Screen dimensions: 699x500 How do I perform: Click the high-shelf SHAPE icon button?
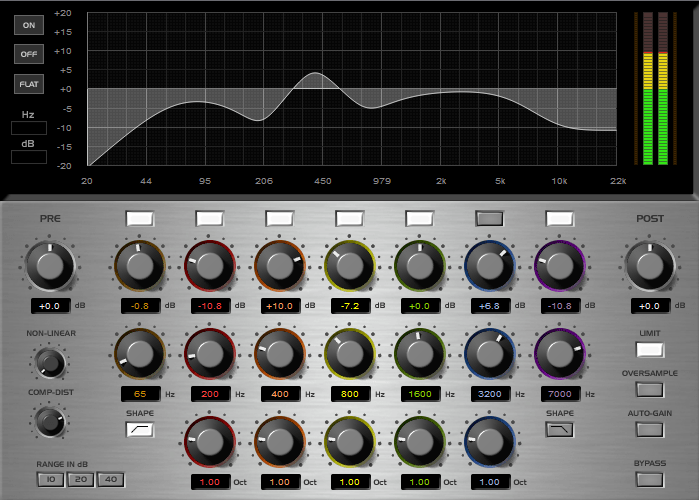pos(559,430)
